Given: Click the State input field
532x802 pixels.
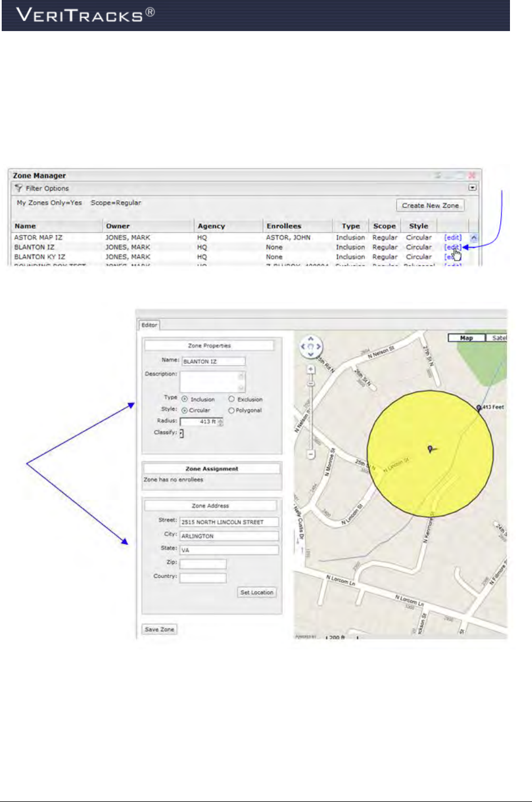Looking at the screenshot, I should coord(229,550).
